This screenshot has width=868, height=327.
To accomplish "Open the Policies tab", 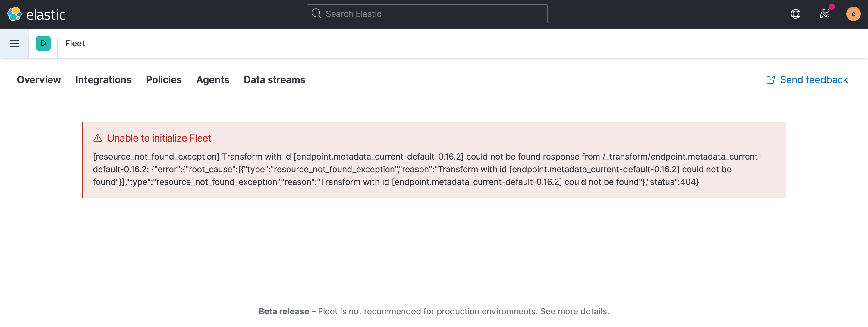I will coord(164,79).
